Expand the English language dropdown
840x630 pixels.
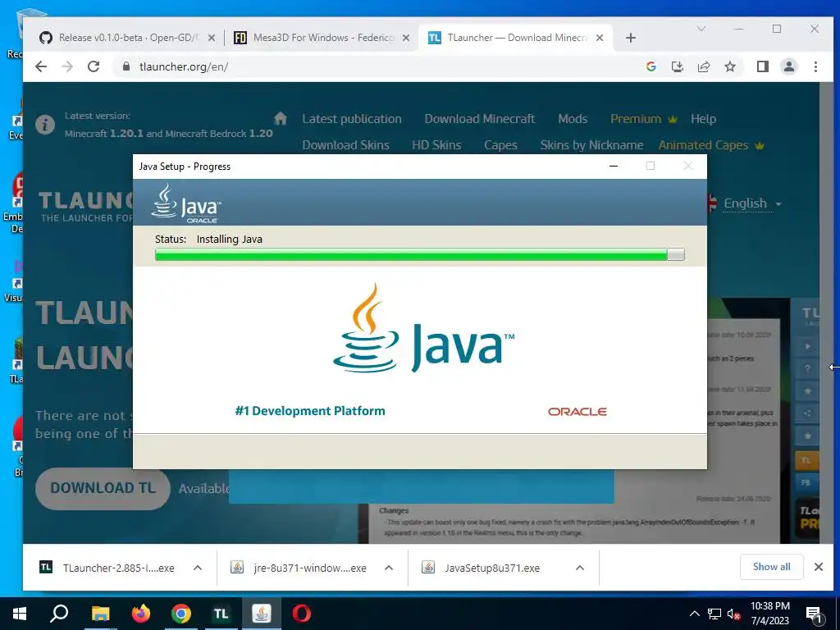point(751,203)
